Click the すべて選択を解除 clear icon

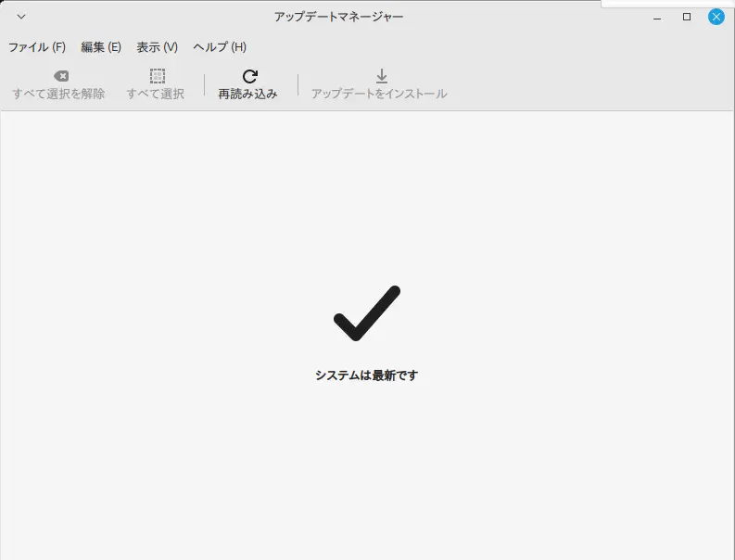coord(61,76)
